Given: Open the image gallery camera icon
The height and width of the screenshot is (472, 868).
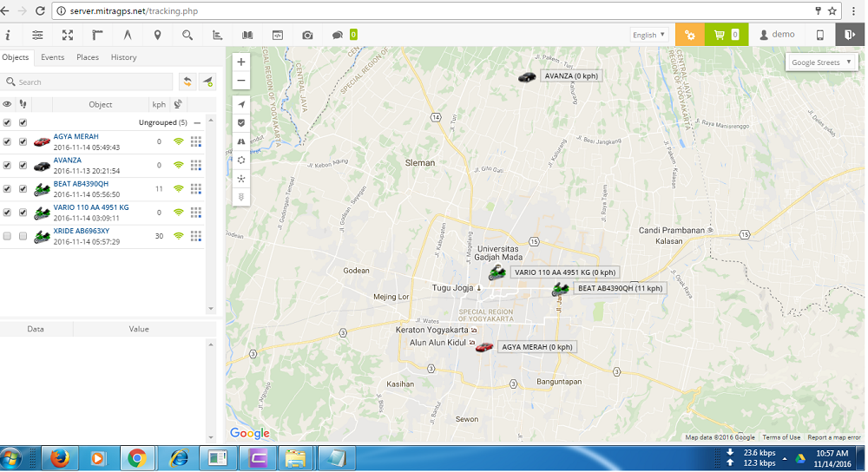Looking at the screenshot, I should 308,35.
